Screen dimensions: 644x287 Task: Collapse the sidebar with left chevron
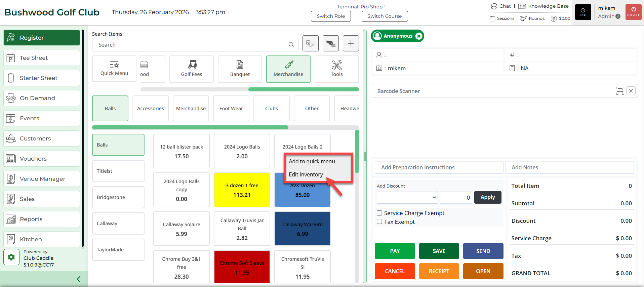79,279
